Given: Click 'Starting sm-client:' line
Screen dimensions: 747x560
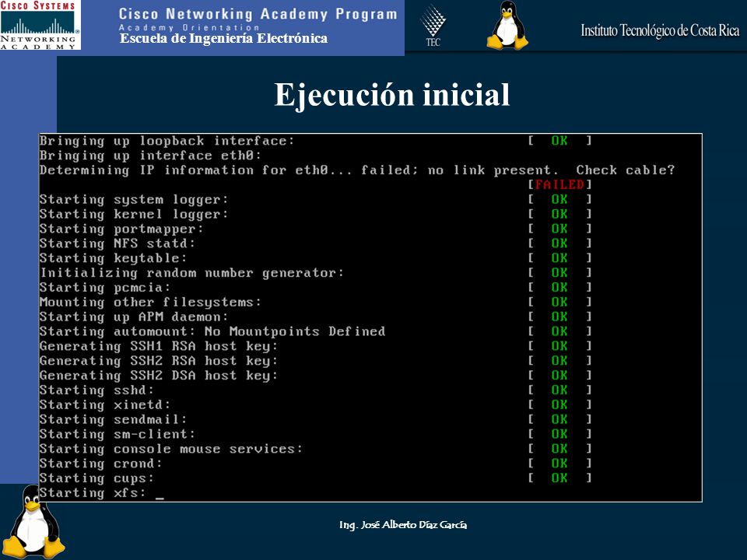Looking at the screenshot, I should [117, 434].
